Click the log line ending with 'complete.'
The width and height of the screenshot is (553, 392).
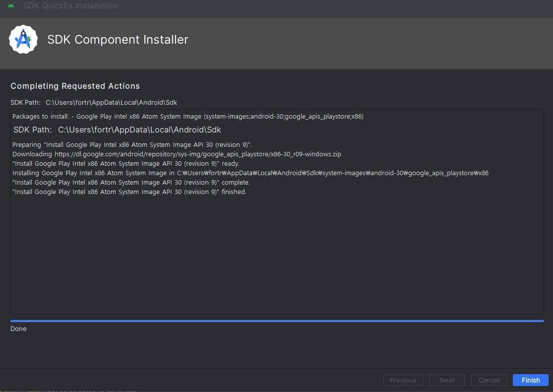click(131, 183)
